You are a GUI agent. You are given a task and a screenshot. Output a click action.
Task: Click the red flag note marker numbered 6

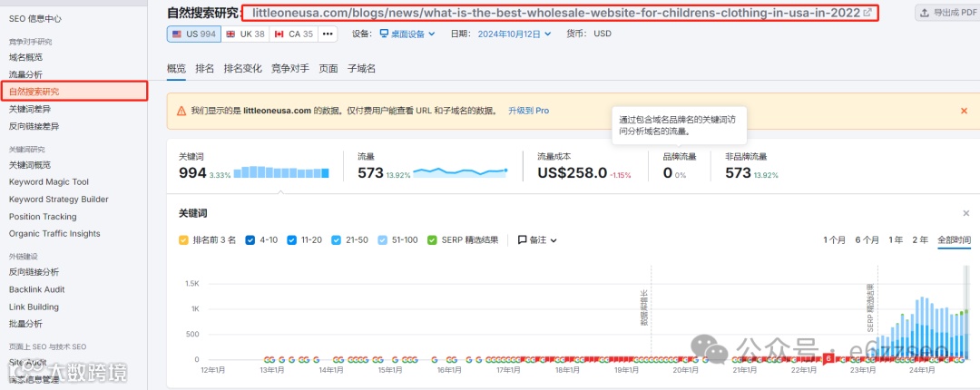[x=828, y=359]
